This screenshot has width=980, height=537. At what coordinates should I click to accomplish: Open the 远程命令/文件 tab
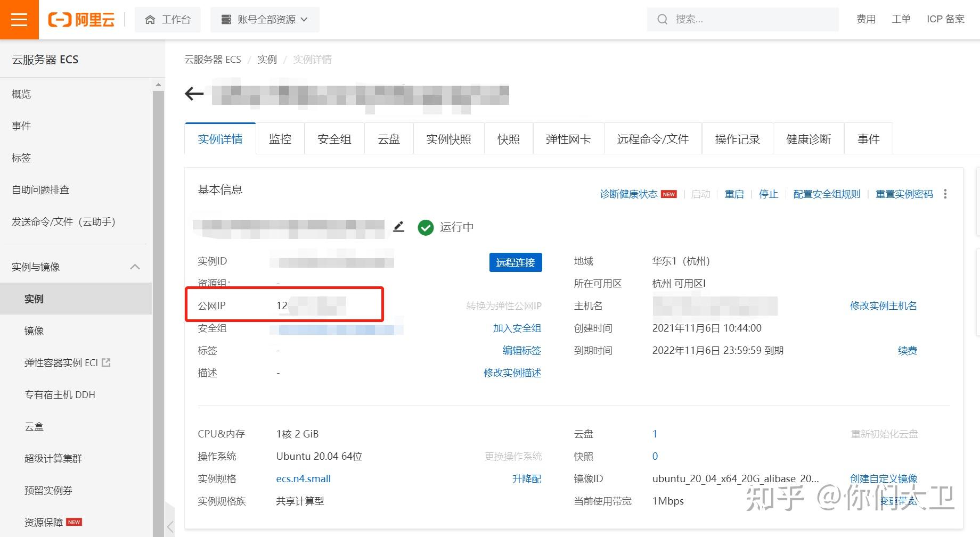653,139
